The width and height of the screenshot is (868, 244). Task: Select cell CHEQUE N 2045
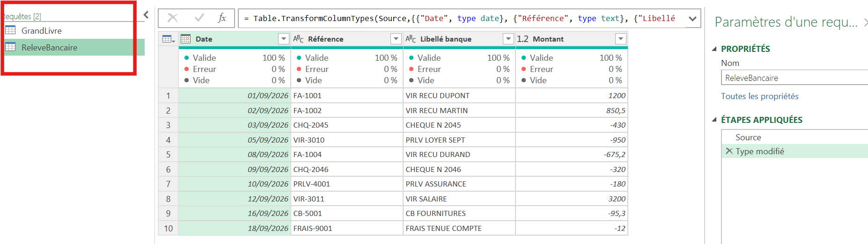459,125
